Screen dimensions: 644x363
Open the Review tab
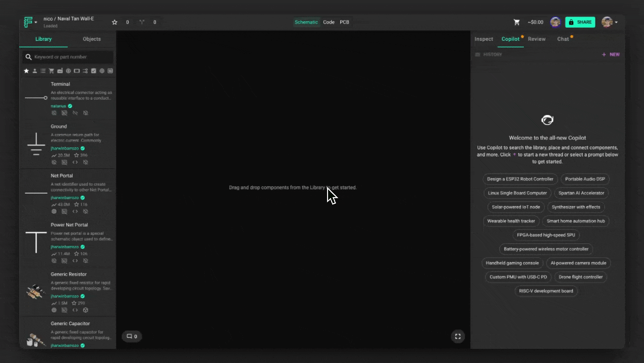tap(536, 39)
